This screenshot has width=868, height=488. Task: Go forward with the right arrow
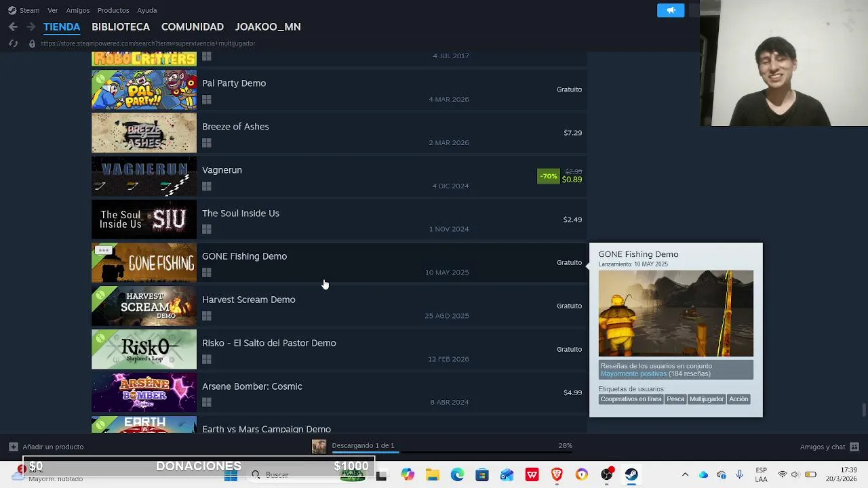click(x=31, y=26)
